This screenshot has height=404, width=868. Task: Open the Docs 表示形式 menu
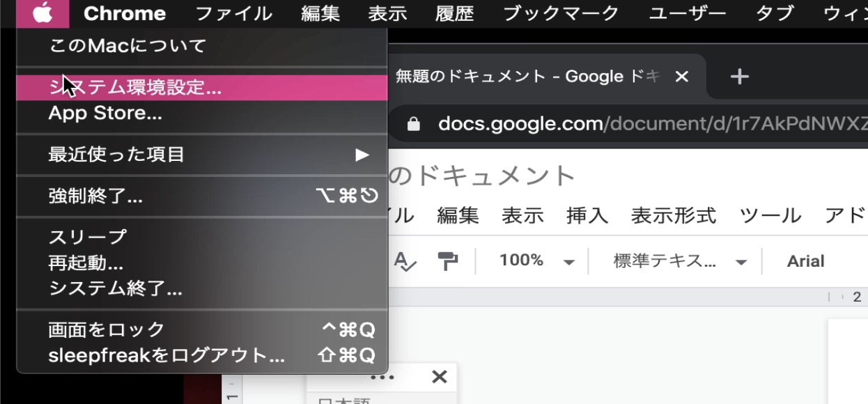[x=674, y=216]
